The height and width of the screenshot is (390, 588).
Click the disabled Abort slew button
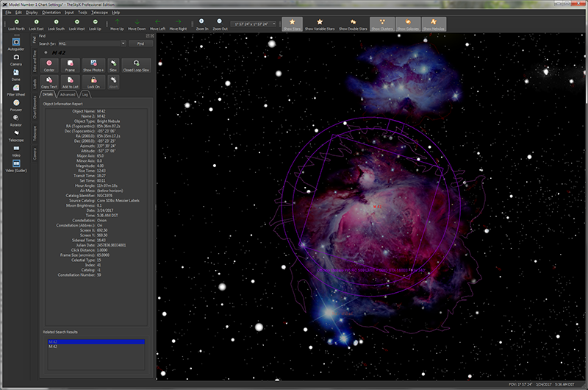tap(113, 82)
